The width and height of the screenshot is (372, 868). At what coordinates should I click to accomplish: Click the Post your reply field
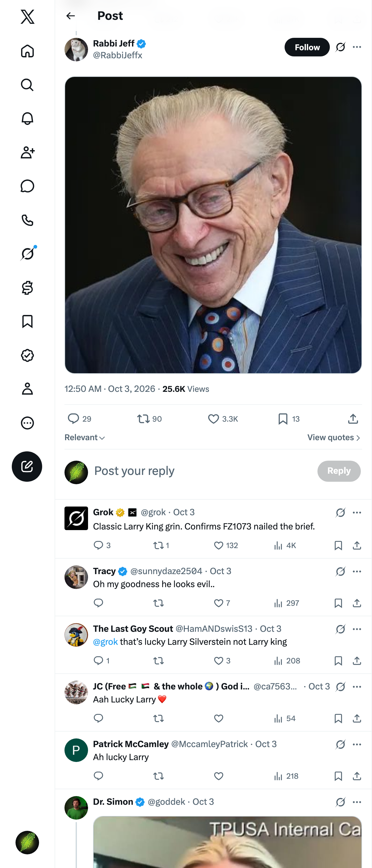tap(202, 471)
